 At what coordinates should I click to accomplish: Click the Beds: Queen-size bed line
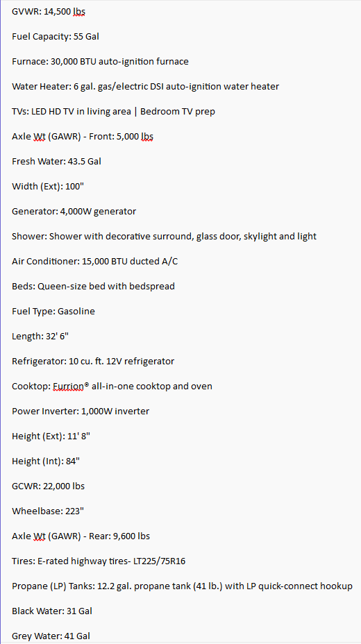93,287
